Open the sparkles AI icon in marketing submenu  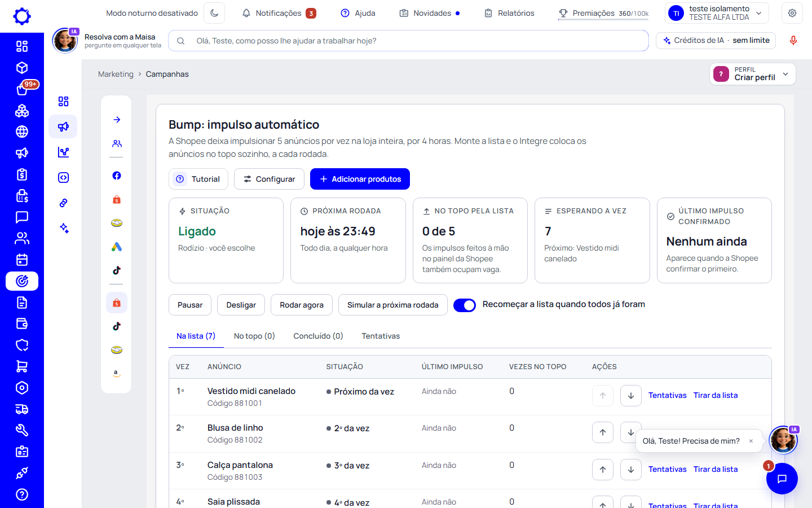tap(63, 228)
